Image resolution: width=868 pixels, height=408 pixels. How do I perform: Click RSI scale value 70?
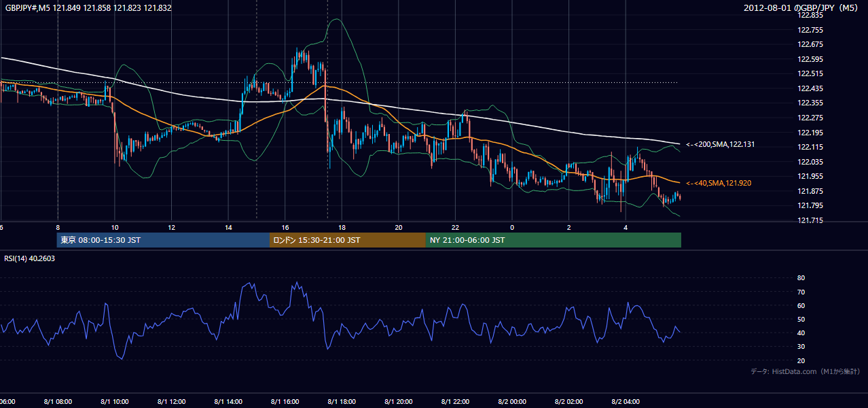801,292
